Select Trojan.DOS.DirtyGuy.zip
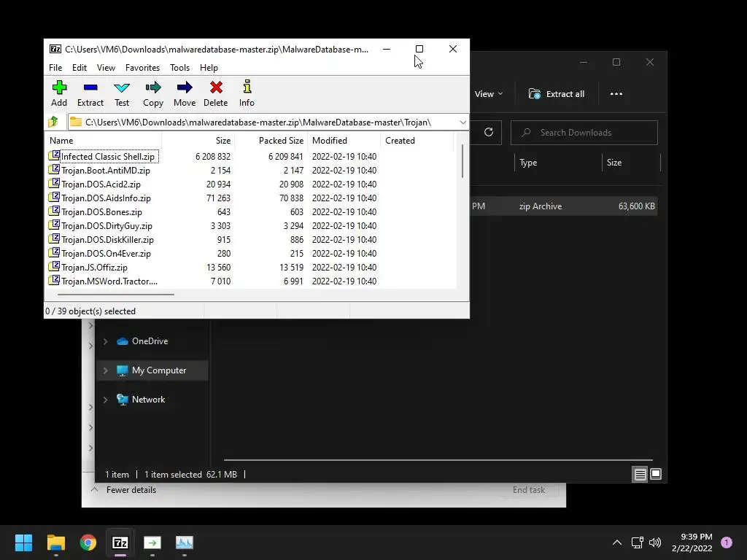This screenshot has height=560, width=747. pos(107,225)
